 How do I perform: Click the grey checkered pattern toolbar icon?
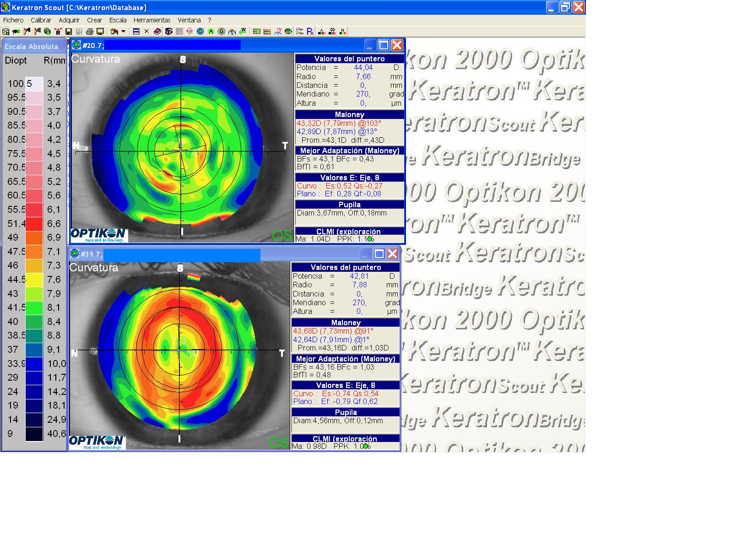(x=179, y=32)
